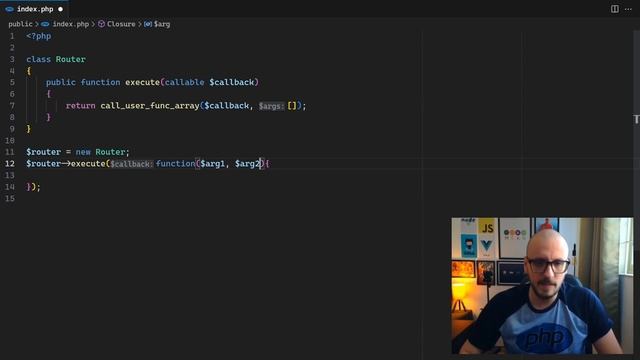Click the $args: inlay hint on line 7
This screenshot has width=640, height=360.
tap(271, 106)
